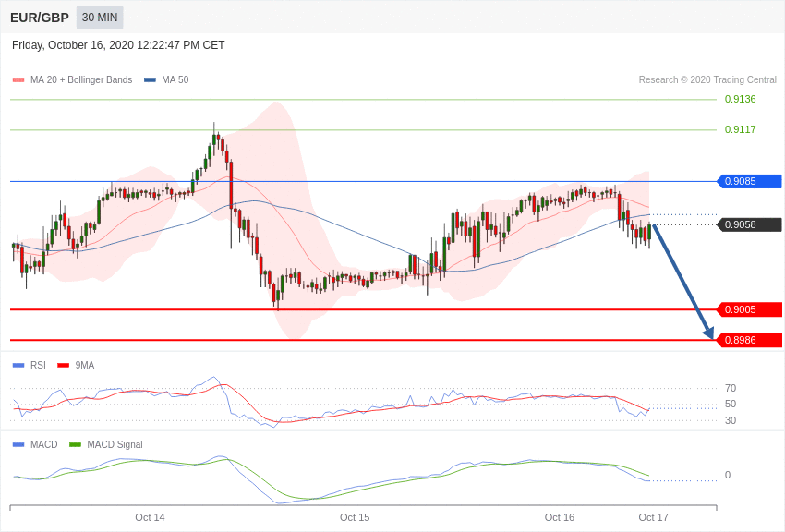This screenshot has width=785, height=532.
Task: Click the 'MA 50' legend label
Action: click(175, 80)
